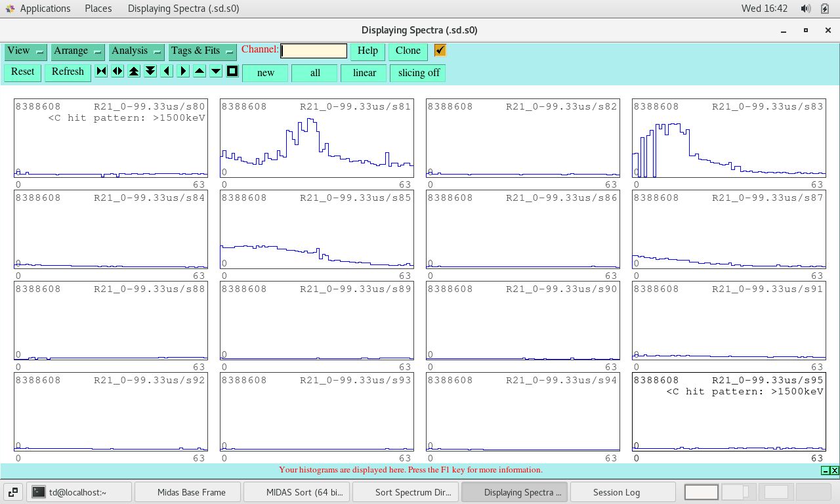The width and height of the screenshot is (840, 504).
Task: Shift spectra with the left arrow icon
Action: click(167, 72)
